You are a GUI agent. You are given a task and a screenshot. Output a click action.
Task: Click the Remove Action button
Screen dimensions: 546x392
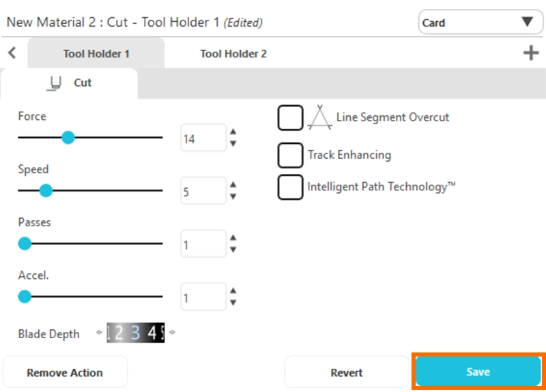(65, 372)
